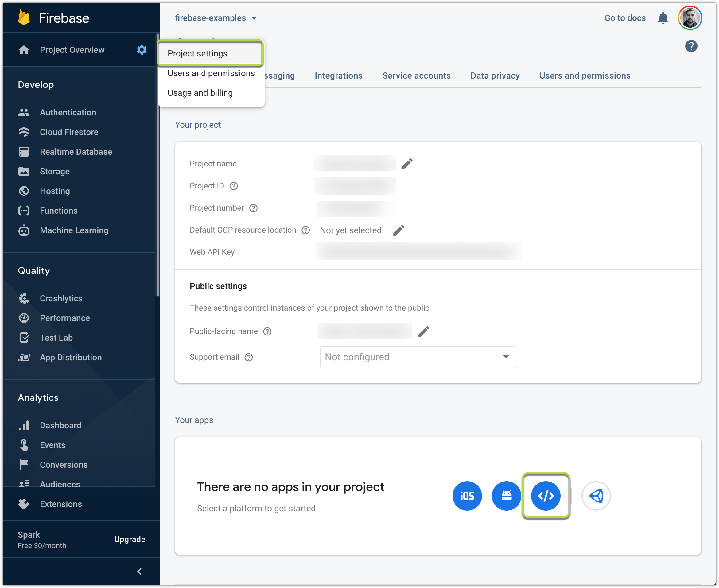Go to App Distribution
719x588 pixels.
(71, 357)
